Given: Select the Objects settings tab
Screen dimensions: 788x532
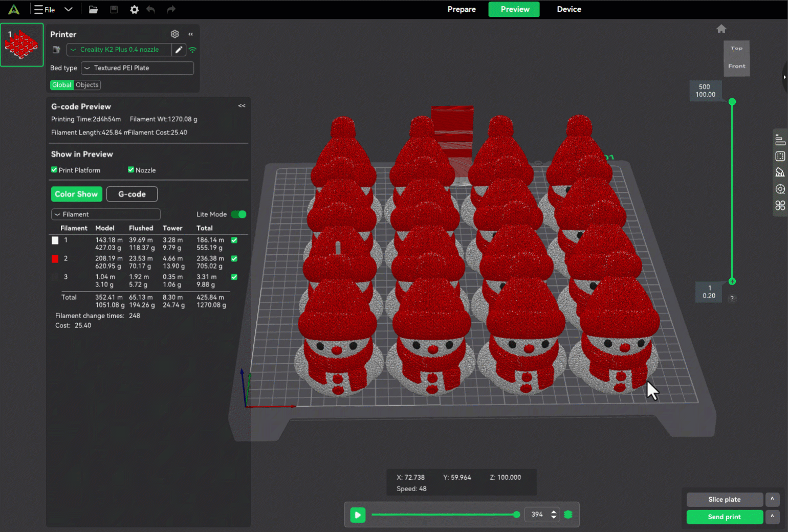Looking at the screenshot, I should click(x=87, y=85).
